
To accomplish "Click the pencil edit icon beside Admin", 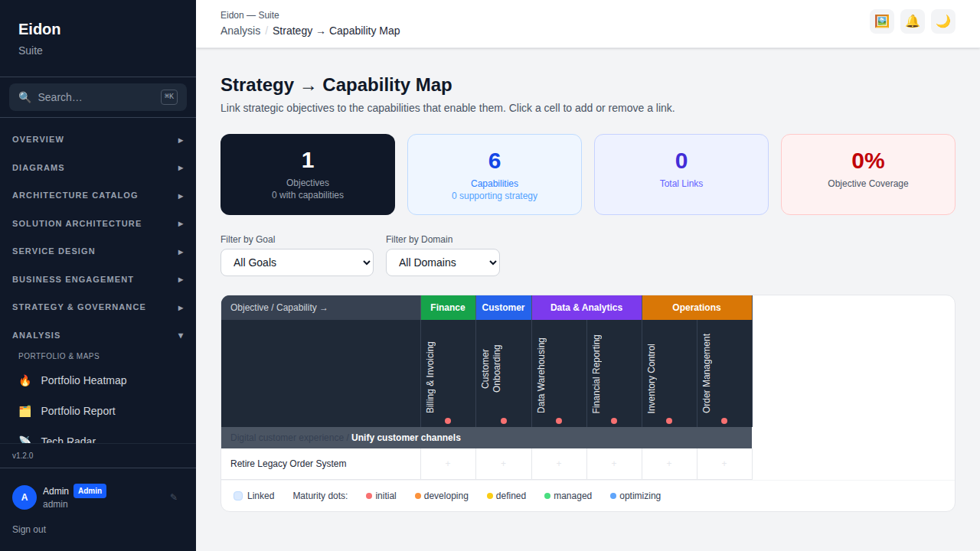I will tap(174, 497).
